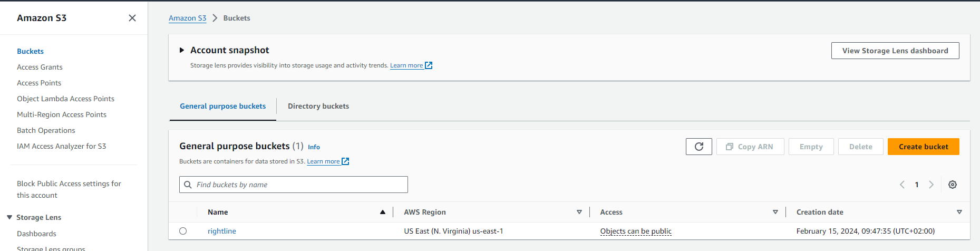Image resolution: width=980 pixels, height=251 pixels.
Task: Open Access Grants in sidebar
Action: click(x=40, y=67)
